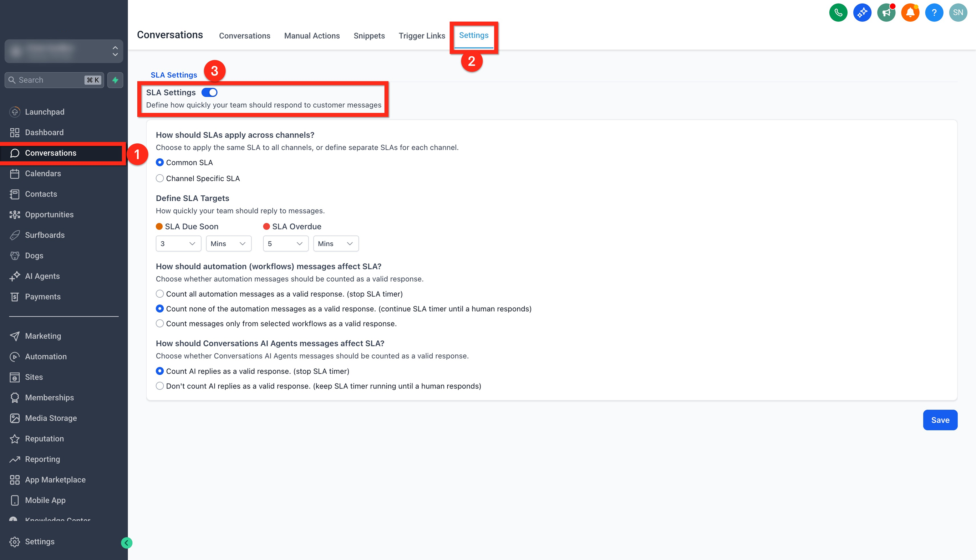Viewport: 976px width, 560px height.
Task: Open AI Agents in sidebar
Action: click(42, 276)
